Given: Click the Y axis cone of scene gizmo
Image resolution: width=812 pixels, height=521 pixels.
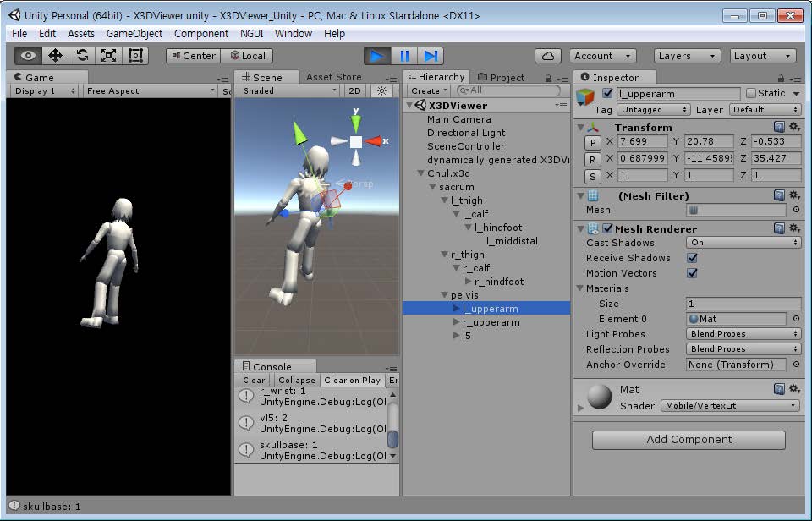Looking at the screenshot, I should [x=356, y=123].
